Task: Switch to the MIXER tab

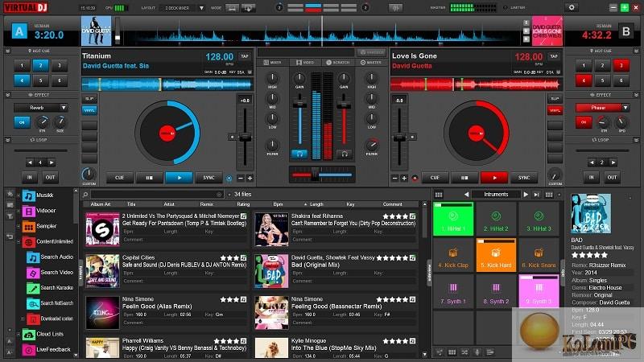Action: [x=273, y=63]
